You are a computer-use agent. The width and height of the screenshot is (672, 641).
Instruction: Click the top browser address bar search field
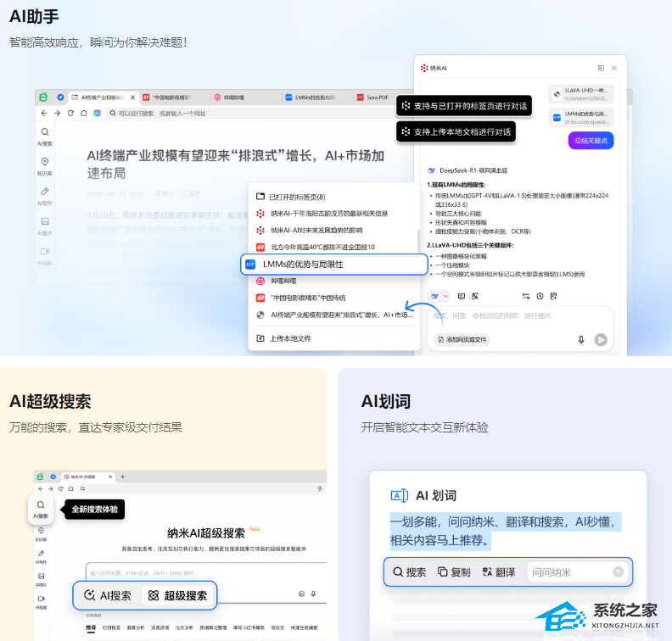click(249, 113)
